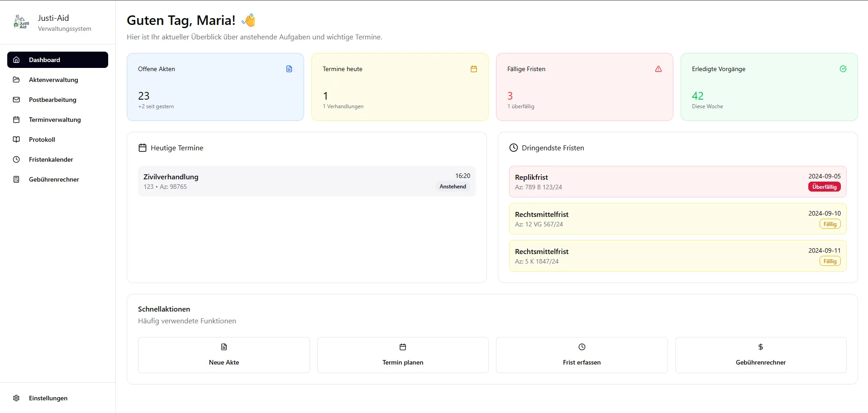Open Terminverwaltung in the sidebar
Image resolution: width=868 pixels, height=413 pixels.
point(55,120)
